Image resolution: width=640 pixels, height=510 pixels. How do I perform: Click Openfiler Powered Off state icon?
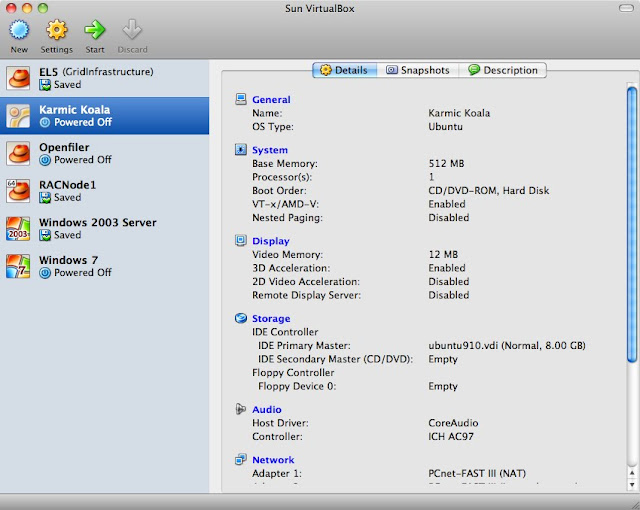[45, 160]
